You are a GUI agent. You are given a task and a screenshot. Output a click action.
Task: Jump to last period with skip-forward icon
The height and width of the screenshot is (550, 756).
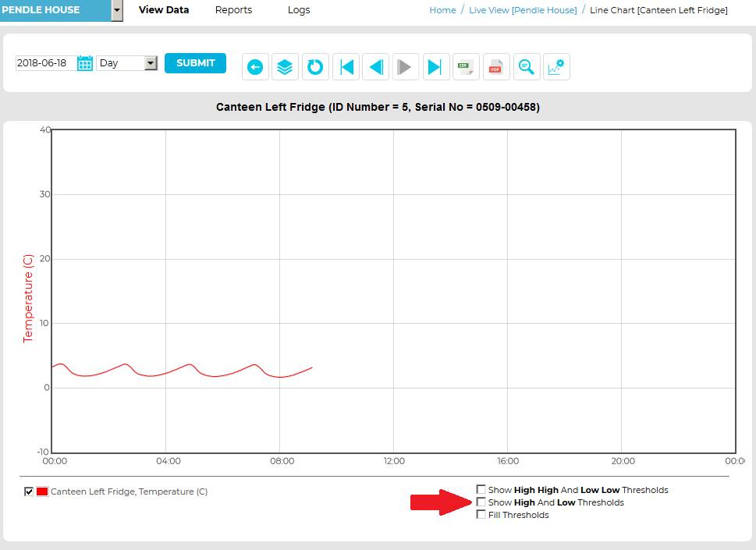tap(436, 67)
